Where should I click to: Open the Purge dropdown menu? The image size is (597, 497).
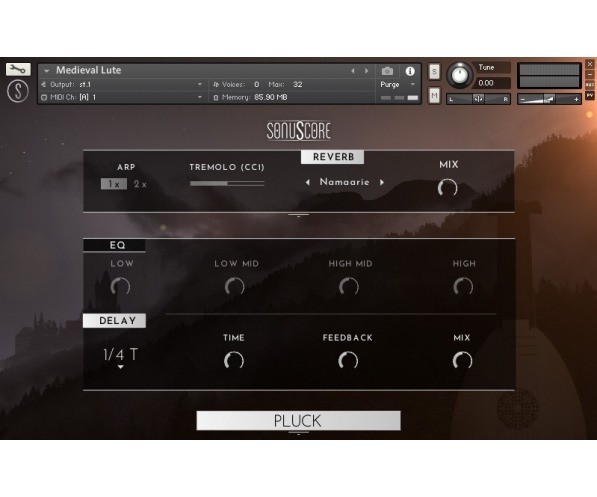point(397,85)
